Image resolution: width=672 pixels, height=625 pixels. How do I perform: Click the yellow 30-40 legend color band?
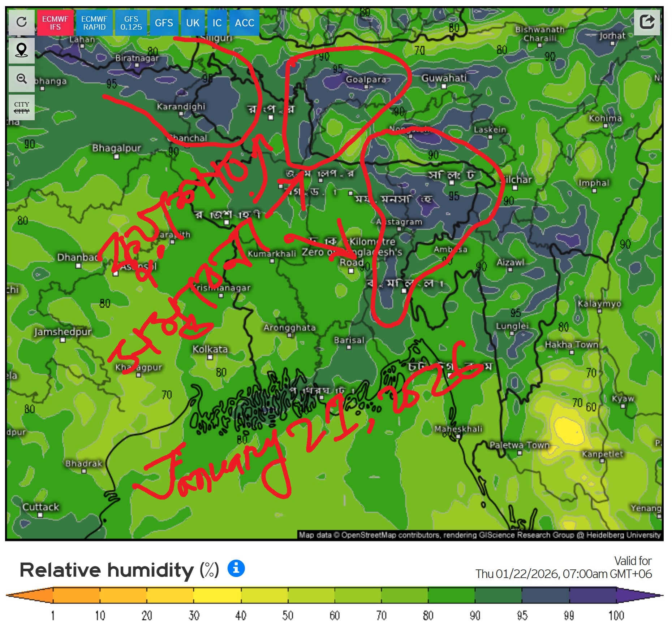217,595
